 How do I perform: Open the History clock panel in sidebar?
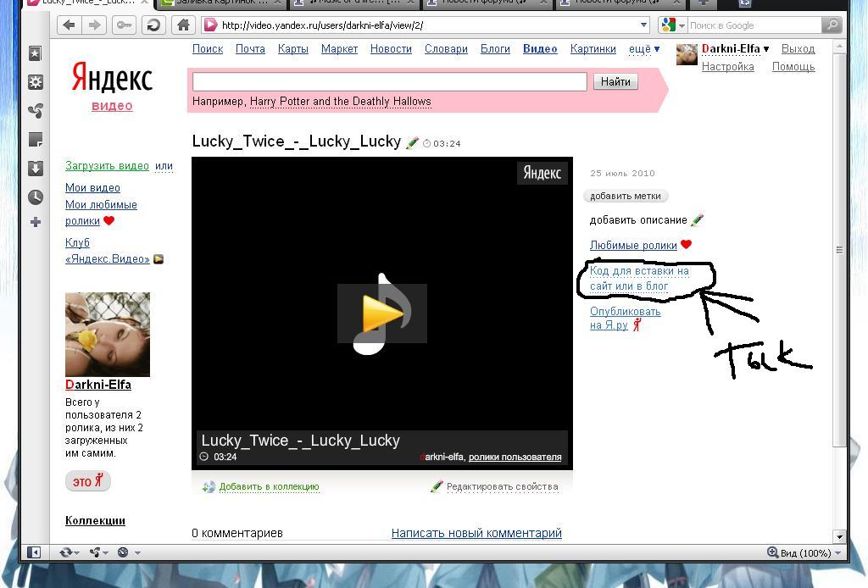[35, 197]
